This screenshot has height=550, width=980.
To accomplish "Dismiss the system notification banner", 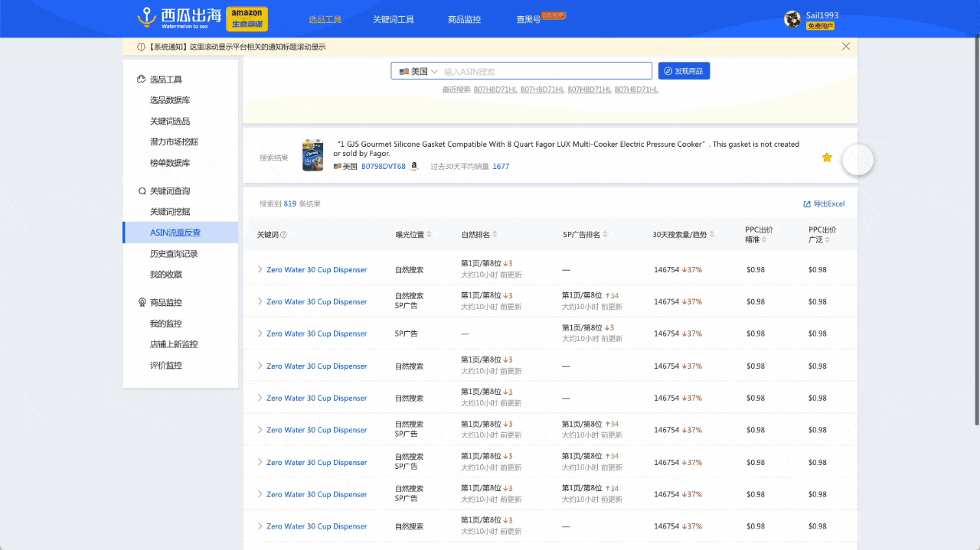I will click(845, 46).
